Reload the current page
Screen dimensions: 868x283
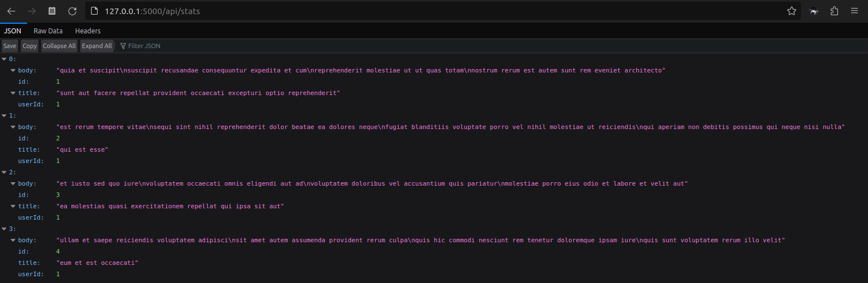coord(72,11)
